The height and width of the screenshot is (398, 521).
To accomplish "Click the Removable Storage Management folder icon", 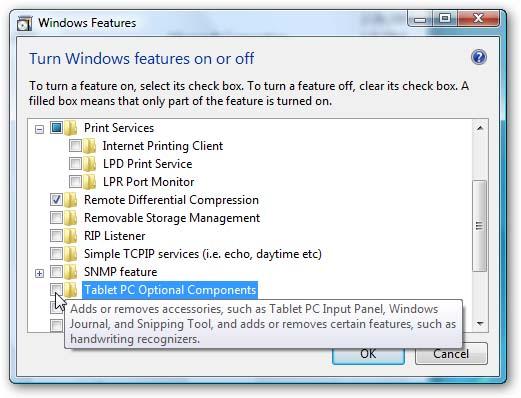I will (x=71, y=218).
